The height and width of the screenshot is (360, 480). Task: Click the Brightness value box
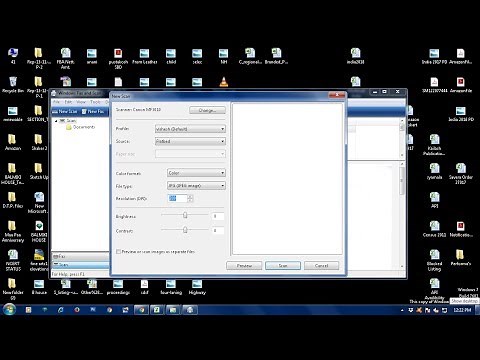point(218,216)
